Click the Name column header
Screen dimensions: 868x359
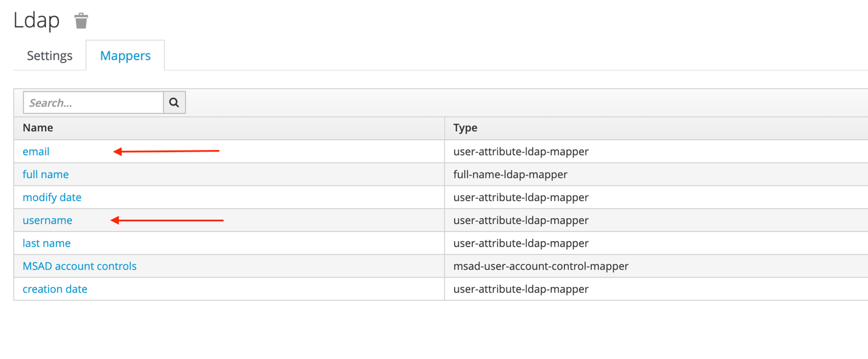pyautogui.click(x=38, y=128)
